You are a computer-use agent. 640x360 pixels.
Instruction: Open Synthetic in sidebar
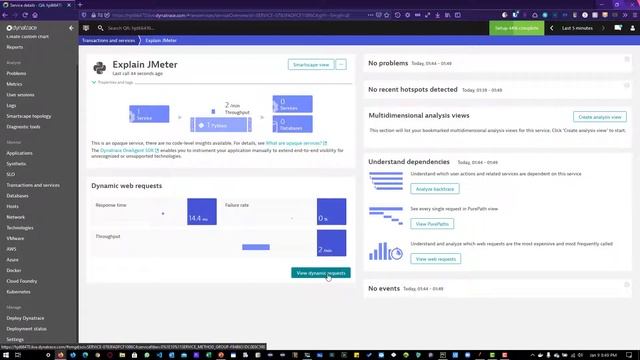point(16,164)
